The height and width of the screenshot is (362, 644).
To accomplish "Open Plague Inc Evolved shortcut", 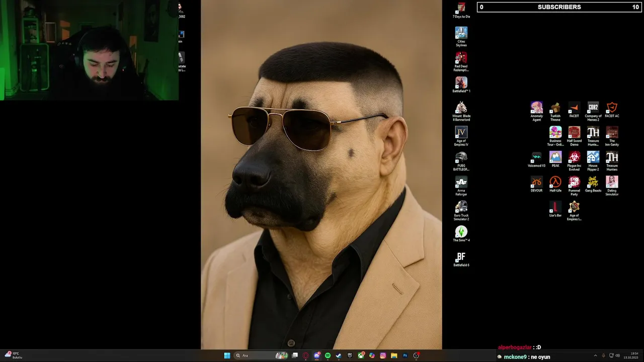I will 574,161.
